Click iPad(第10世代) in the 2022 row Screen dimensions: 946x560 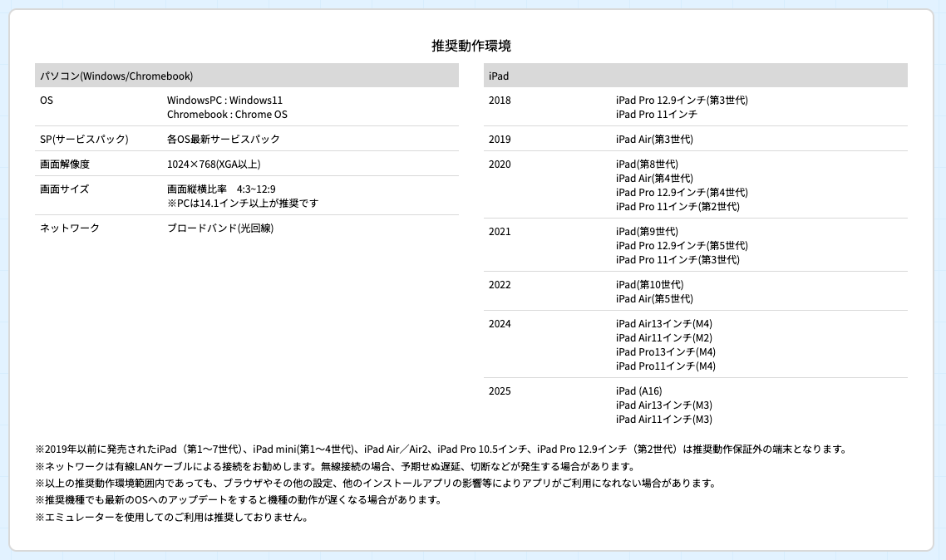tap(649, 284)
